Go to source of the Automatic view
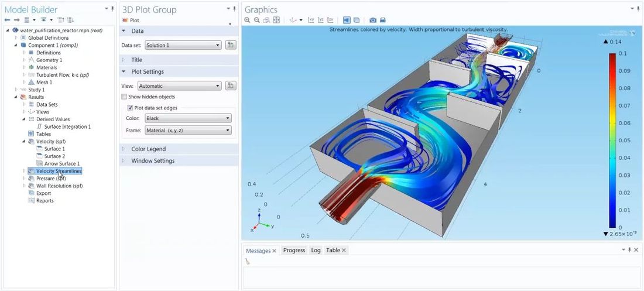 231,86
